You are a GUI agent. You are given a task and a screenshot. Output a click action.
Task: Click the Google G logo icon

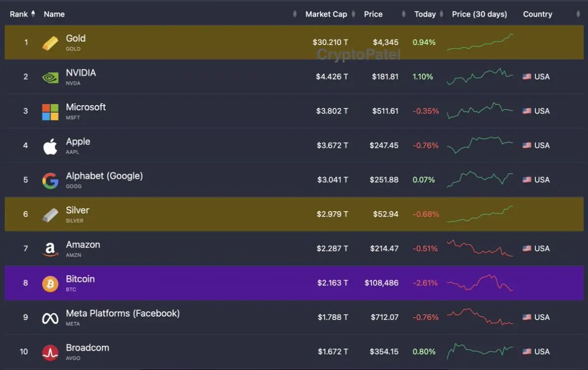coord(50,181)
